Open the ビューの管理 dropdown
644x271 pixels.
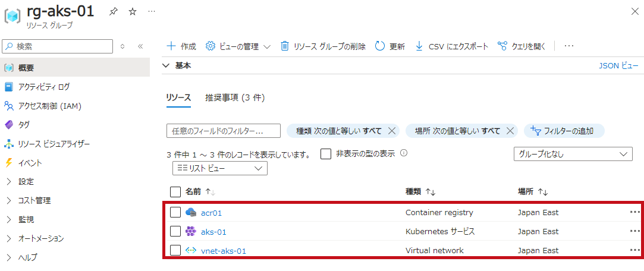pyautogui.click(x=238, y=46)
